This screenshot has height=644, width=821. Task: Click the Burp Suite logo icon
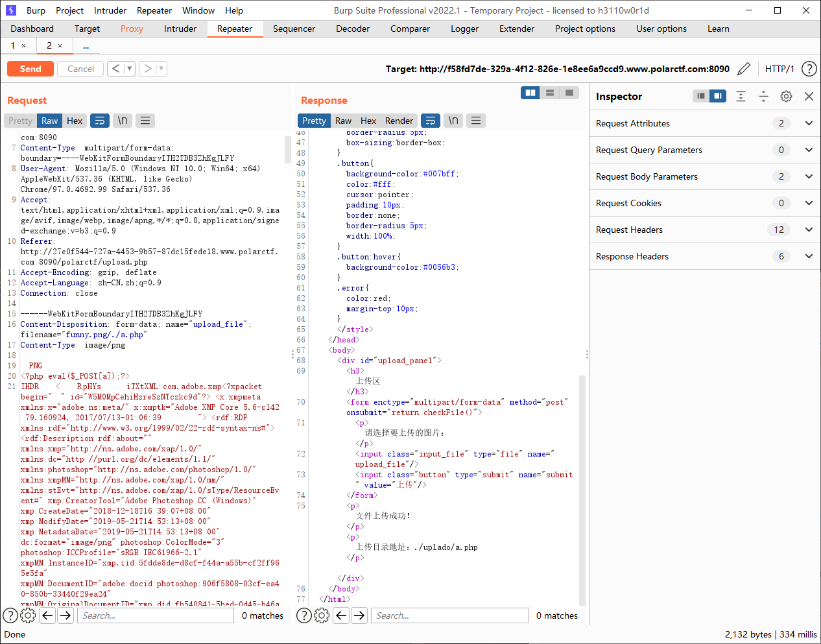click(x=10, y=10)
